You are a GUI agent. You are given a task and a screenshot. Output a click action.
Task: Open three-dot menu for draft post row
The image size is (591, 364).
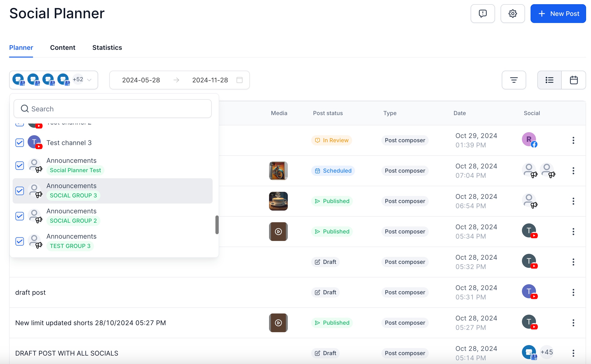[x=573, y=292]
